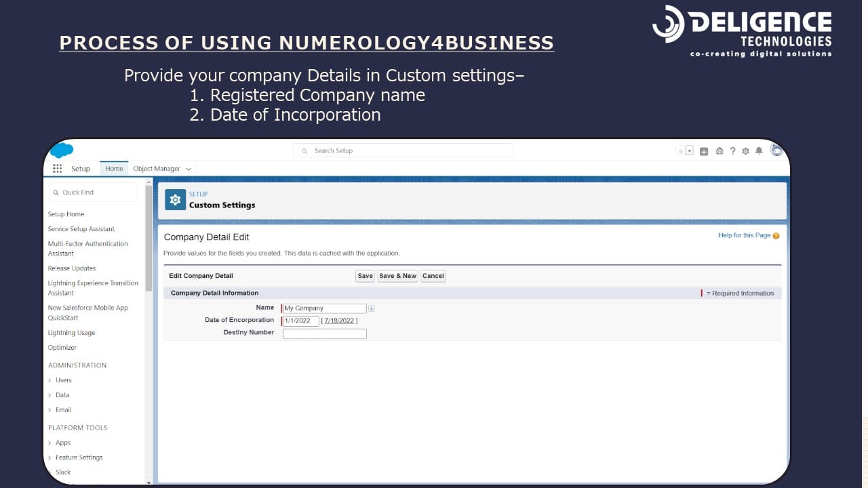Open Optimizer in sidebar
This screenshot has width=868, height=488.
tap(62, 348)
